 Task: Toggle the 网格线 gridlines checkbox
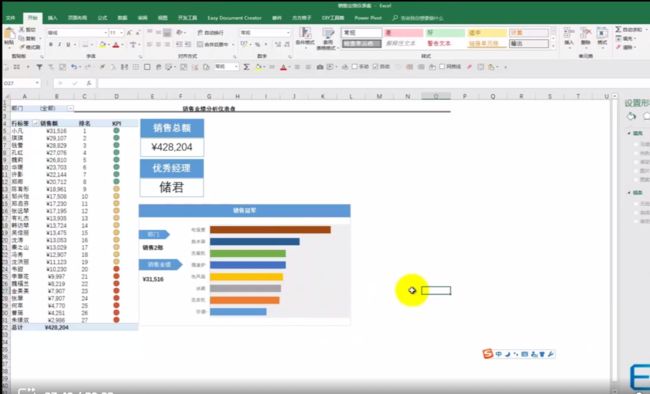[x=442, y=66]
